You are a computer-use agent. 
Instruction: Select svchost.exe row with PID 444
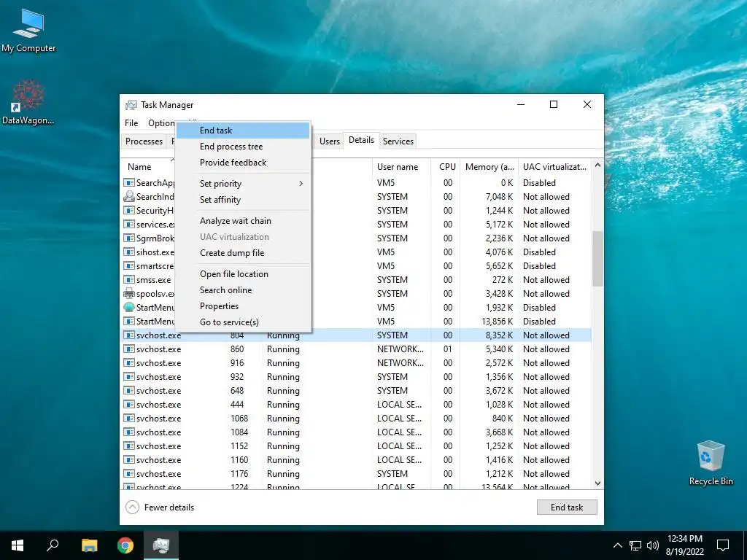tap(356, 404)
